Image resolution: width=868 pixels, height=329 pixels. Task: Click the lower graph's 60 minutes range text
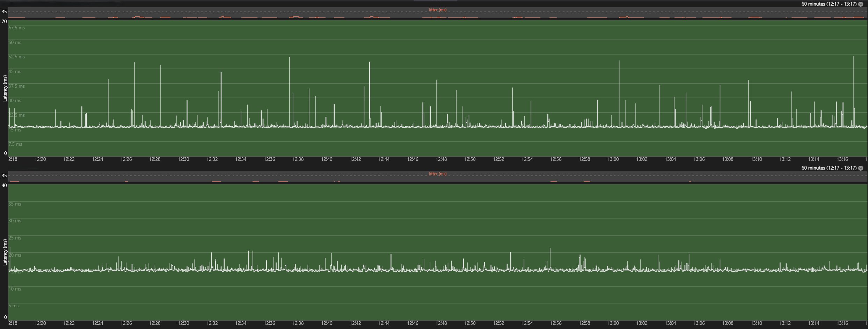point(828,168)
